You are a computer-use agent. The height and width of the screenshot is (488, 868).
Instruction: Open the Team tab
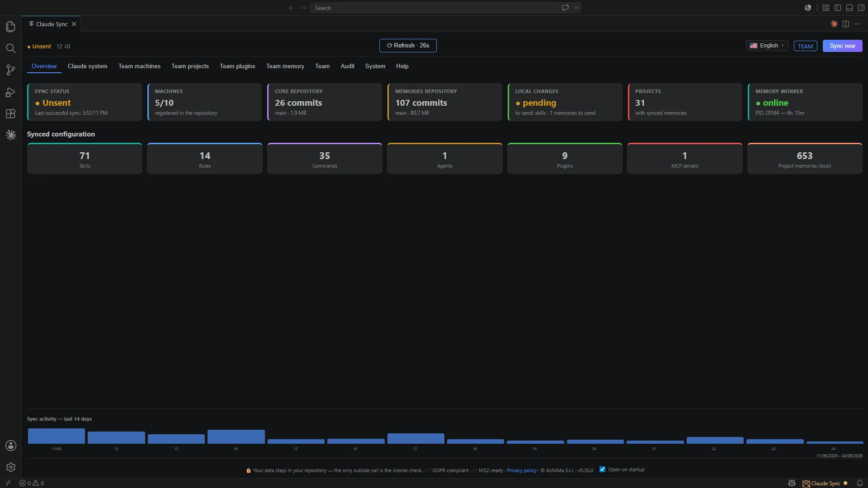pyautogui.click(x=322, y=66)
